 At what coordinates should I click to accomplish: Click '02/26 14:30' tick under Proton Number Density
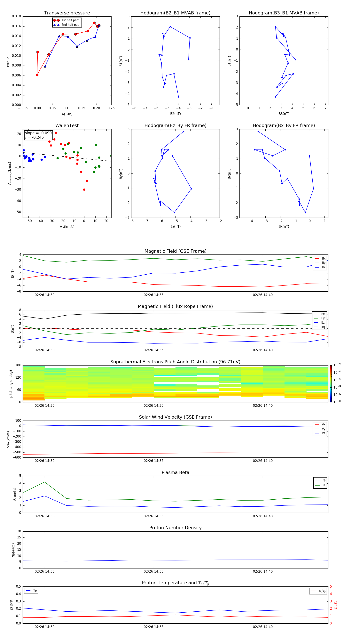[x=44, y=571]
